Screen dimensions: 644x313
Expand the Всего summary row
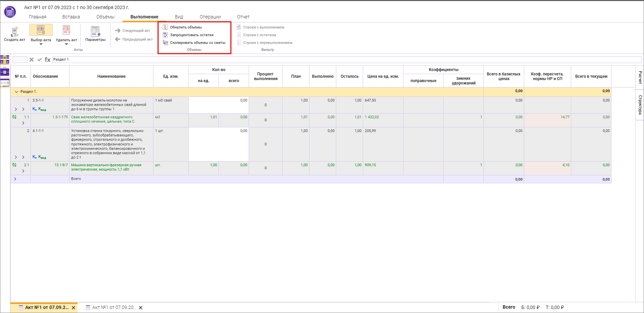15,179
